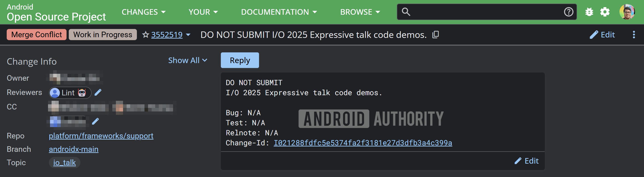The height and width of the screenshot is (177, 644).
Task: Open the Your menu
Action: coord(203,12)
